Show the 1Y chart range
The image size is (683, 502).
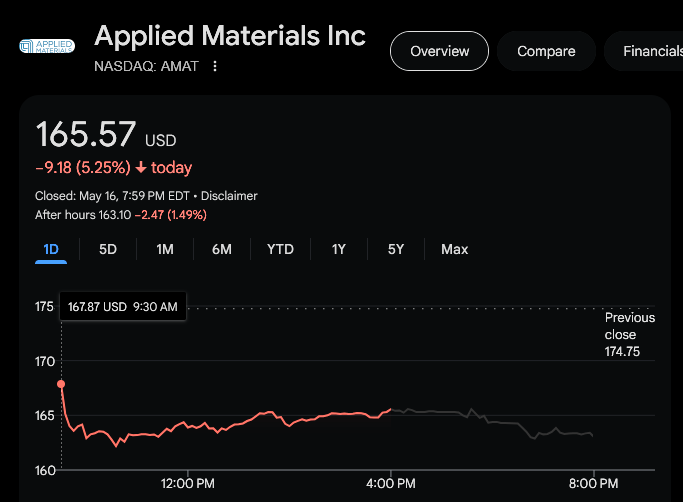tap(338, 249)
